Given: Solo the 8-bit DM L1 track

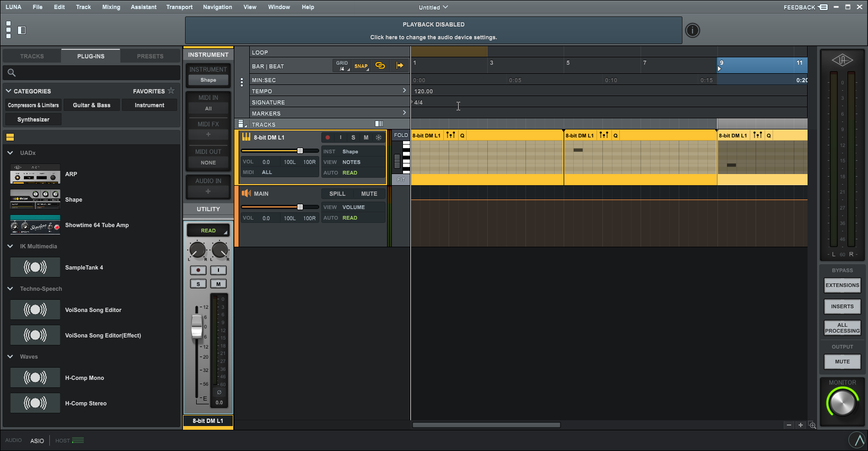Looking at the screenshot, I should pos(353,137).
